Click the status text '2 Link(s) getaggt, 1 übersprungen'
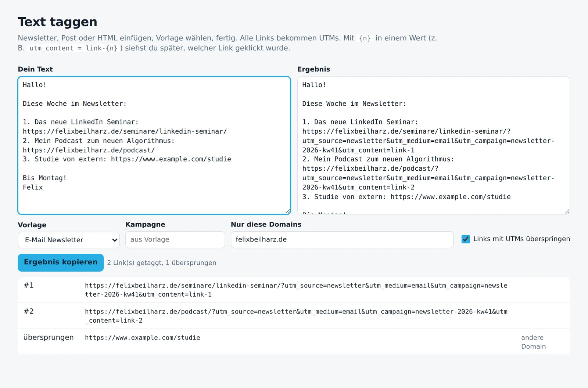This screenshot has width=588, height=388. tap(162, 263)
